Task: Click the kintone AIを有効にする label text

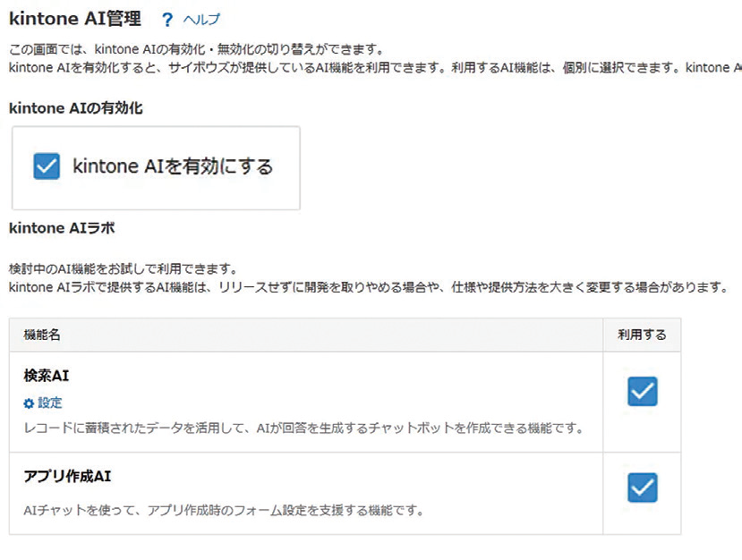Action: point(173,166)
